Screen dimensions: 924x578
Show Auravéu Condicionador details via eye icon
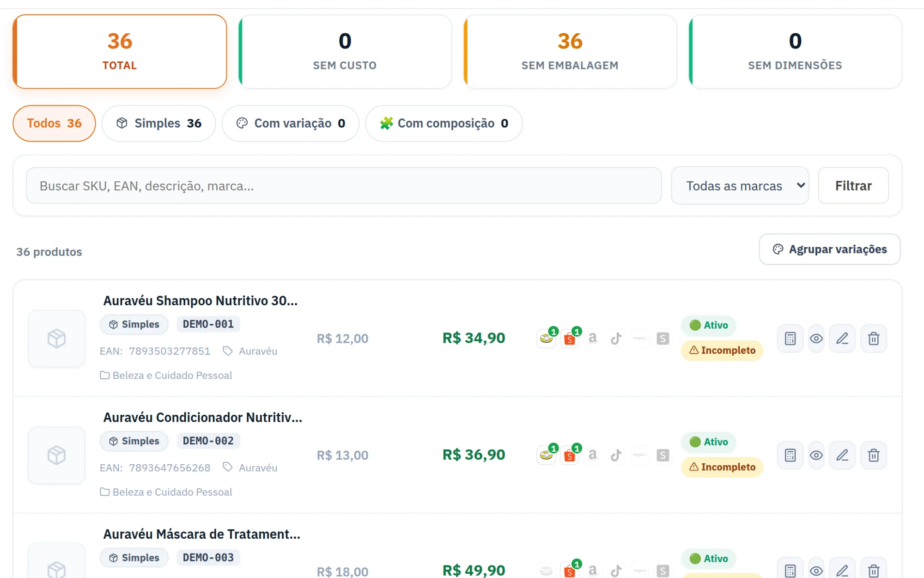(816, 455)
